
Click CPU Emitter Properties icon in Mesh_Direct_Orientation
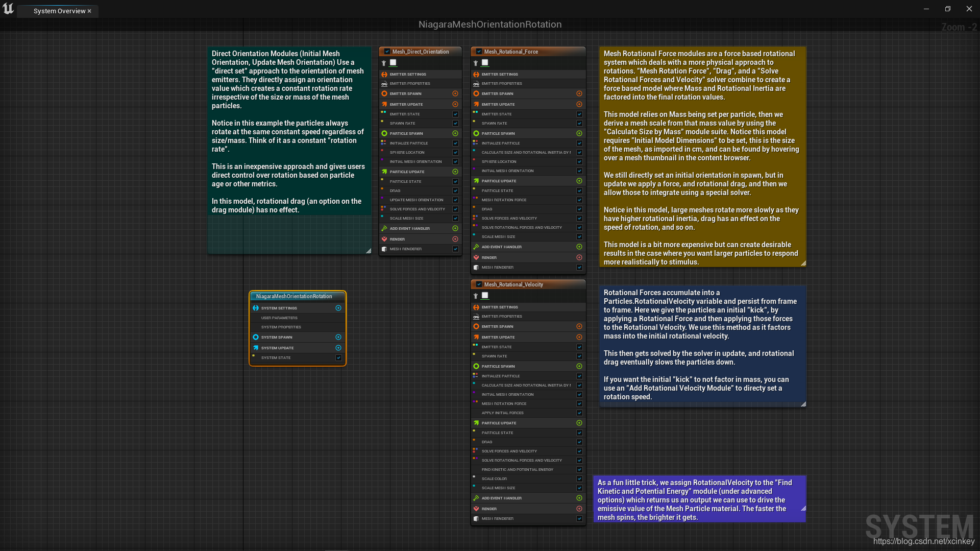point(384,84)
